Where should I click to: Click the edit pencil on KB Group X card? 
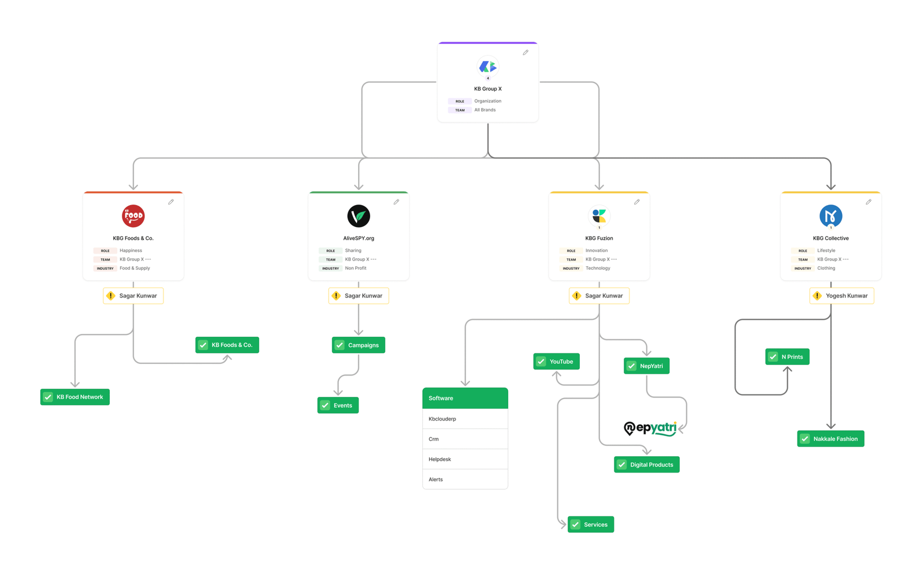(x=526, y=53)
